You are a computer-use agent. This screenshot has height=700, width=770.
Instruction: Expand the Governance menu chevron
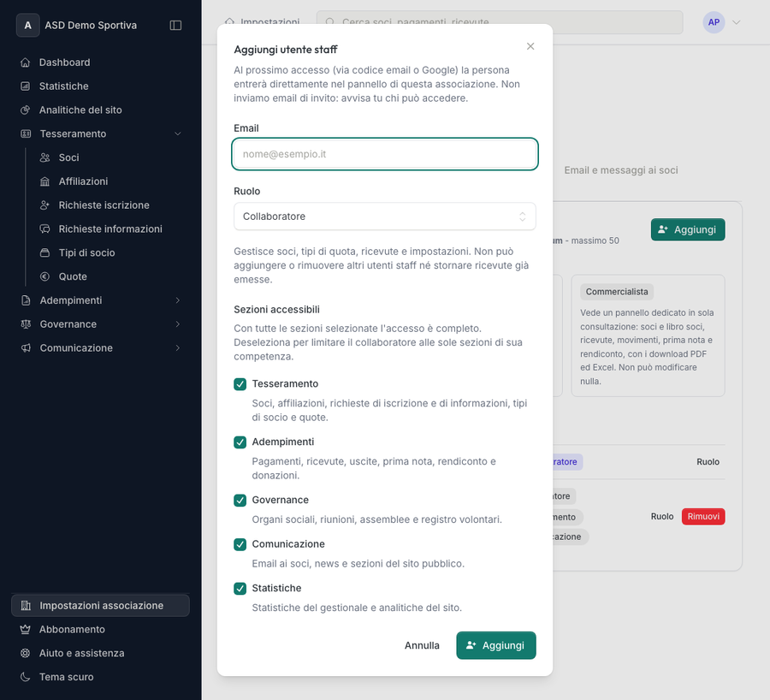coord(178,324)
